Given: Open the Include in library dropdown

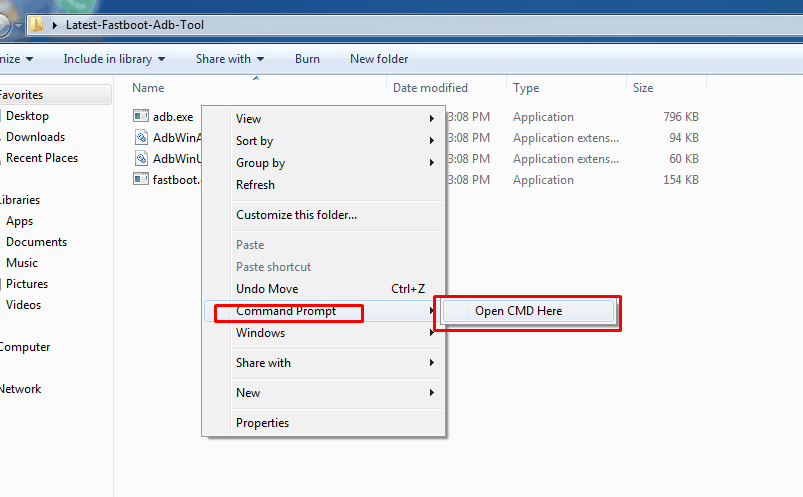Looking at the screenshot, I should point(114,59).
